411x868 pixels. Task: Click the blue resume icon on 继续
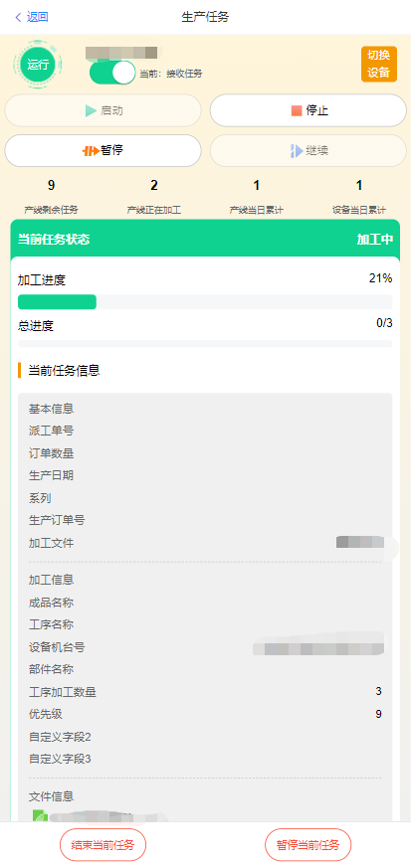[297, 150]
